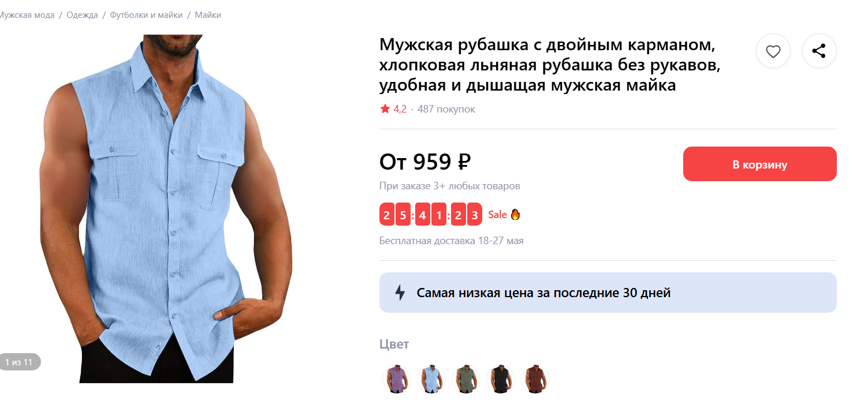
Task: Click the 1 из 11 image counter
Action: click(19, 362)
